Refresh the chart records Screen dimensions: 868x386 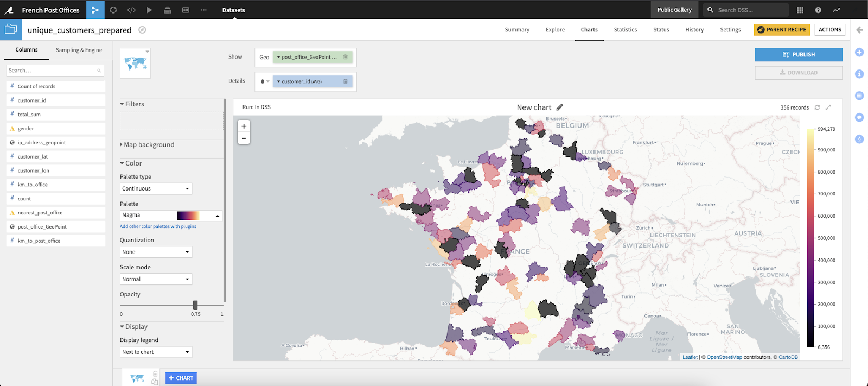pyautogui.click(x=817, y=107)
